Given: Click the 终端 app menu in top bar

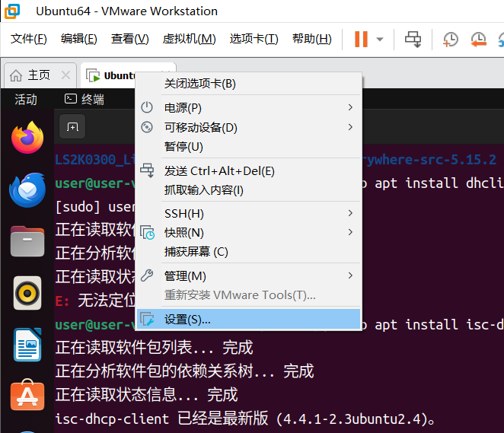Looking at the screenshot, I should point(85,99).
